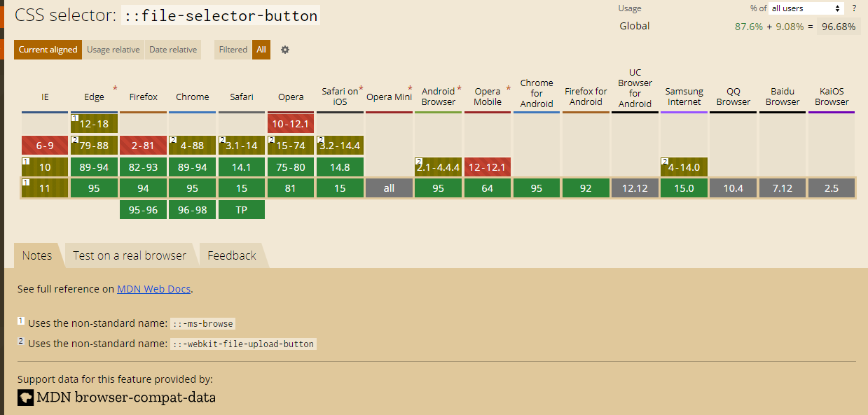Click the MDN browser-compat-data logo icon

pos(25,398)
